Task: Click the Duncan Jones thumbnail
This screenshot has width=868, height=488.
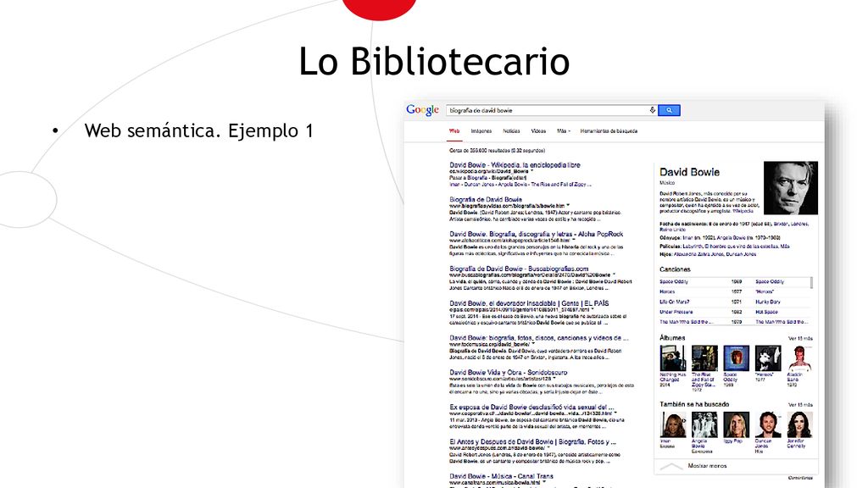Action: pos(768,424)
